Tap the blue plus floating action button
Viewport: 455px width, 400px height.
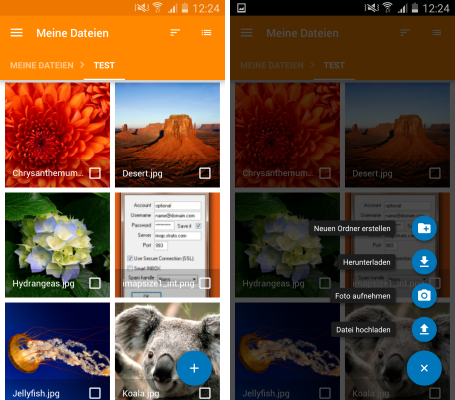(x=194, y=368)
